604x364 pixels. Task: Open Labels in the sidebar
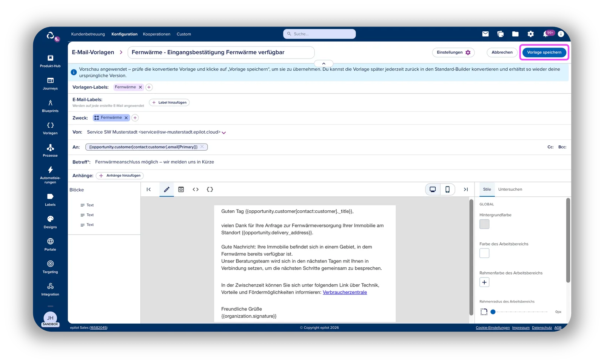(x=50, y=200)
